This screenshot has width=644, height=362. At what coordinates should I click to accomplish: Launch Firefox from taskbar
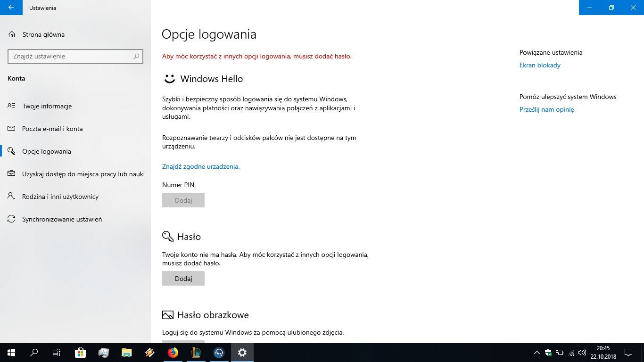(173, 353)
